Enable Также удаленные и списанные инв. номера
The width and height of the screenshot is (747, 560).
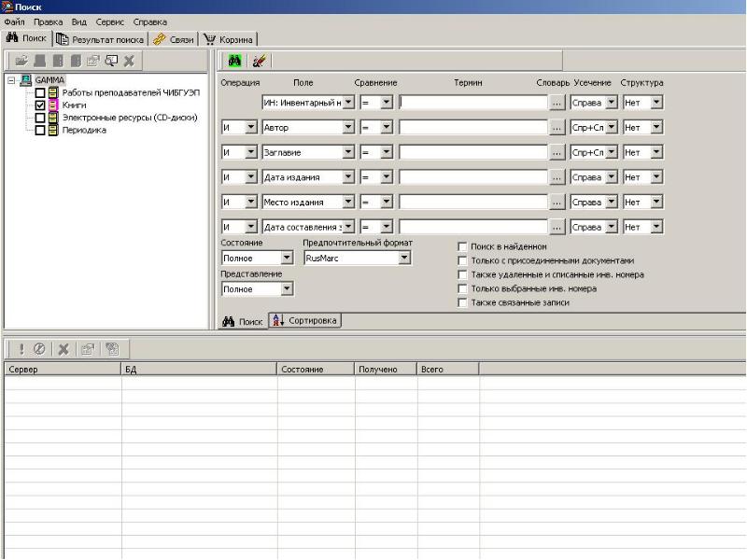pos(462,274)
